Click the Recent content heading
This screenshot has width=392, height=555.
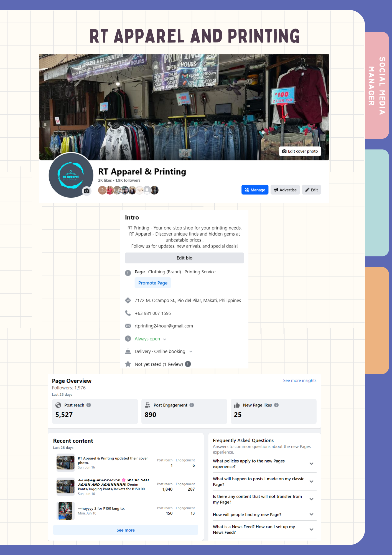[73, 441]
